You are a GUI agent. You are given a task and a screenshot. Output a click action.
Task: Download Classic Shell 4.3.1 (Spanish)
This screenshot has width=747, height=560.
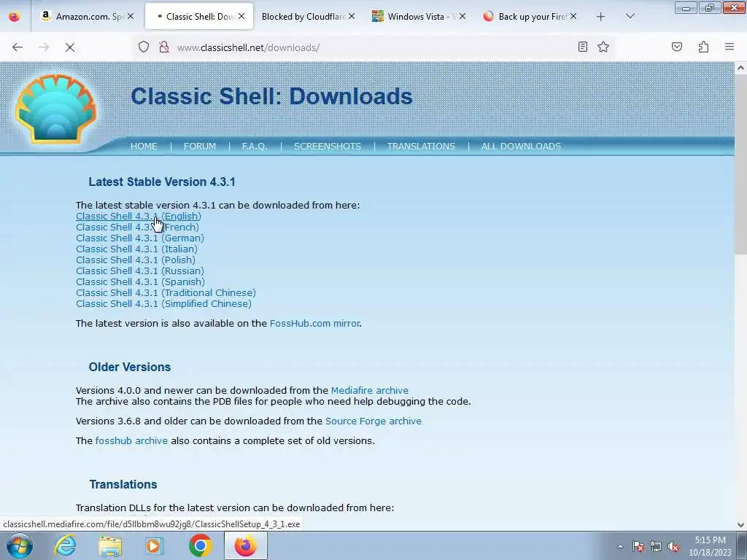tap(140, 282)
